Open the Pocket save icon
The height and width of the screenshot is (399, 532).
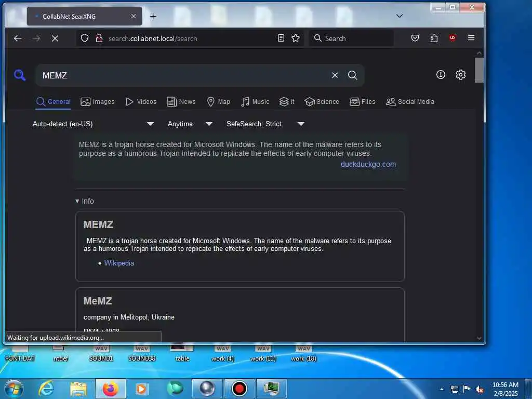tap(415, 38)
